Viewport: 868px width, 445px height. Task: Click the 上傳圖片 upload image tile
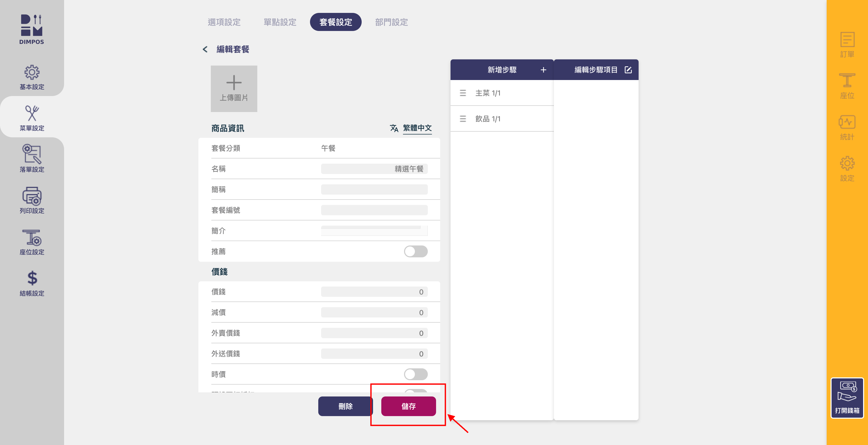[234, 89]
